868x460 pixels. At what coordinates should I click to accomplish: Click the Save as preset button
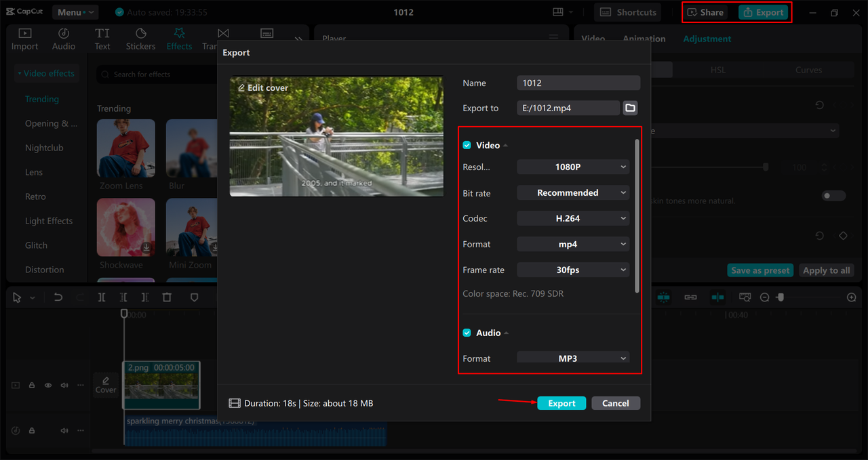click(x=760, y=270)
